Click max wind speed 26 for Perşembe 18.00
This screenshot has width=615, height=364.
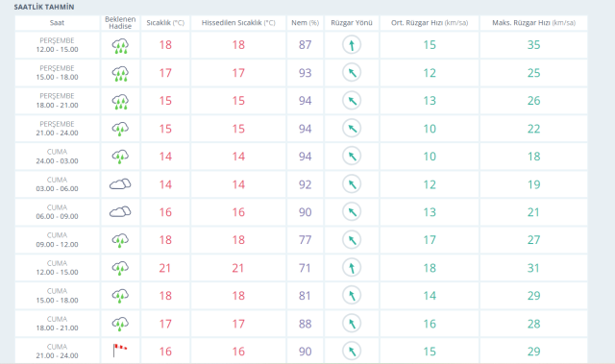click(x=534, y=101)
